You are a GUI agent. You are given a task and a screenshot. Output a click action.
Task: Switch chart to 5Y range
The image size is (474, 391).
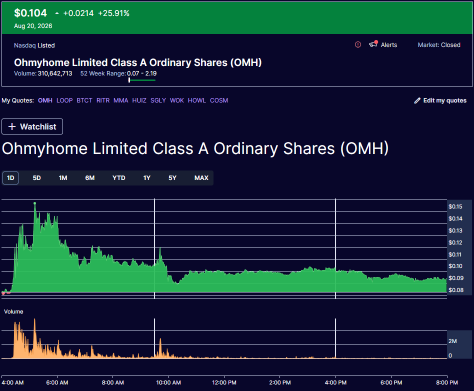(172, 178)
